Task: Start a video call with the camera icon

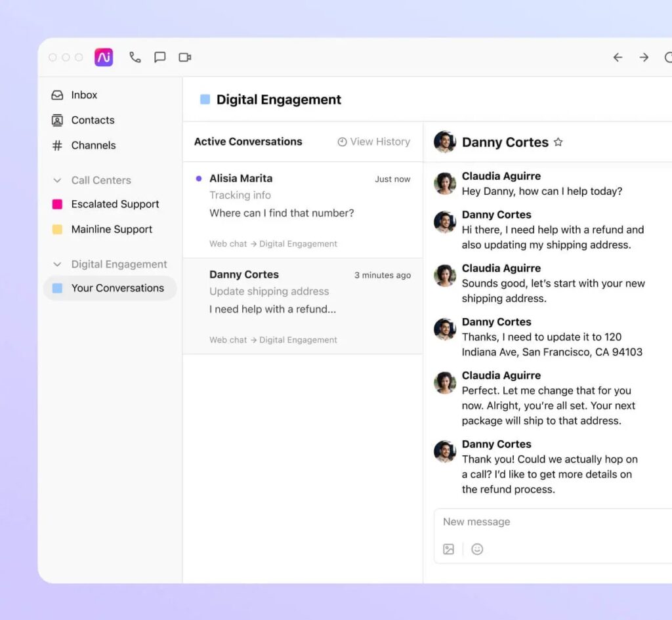Action: coord(184,57)
